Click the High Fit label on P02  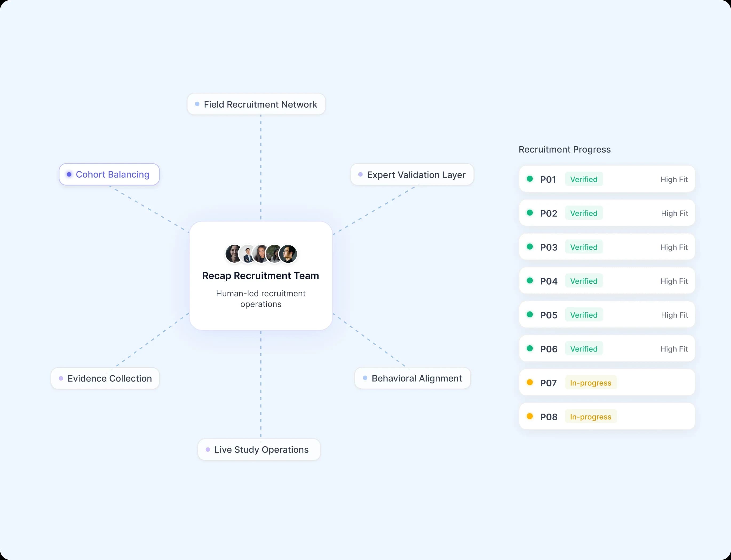point(674,213)
